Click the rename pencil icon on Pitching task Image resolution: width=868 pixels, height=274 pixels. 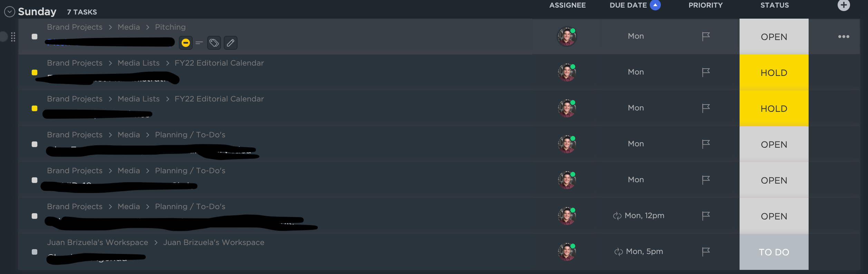pyautogui.click(x=231, y=43)
